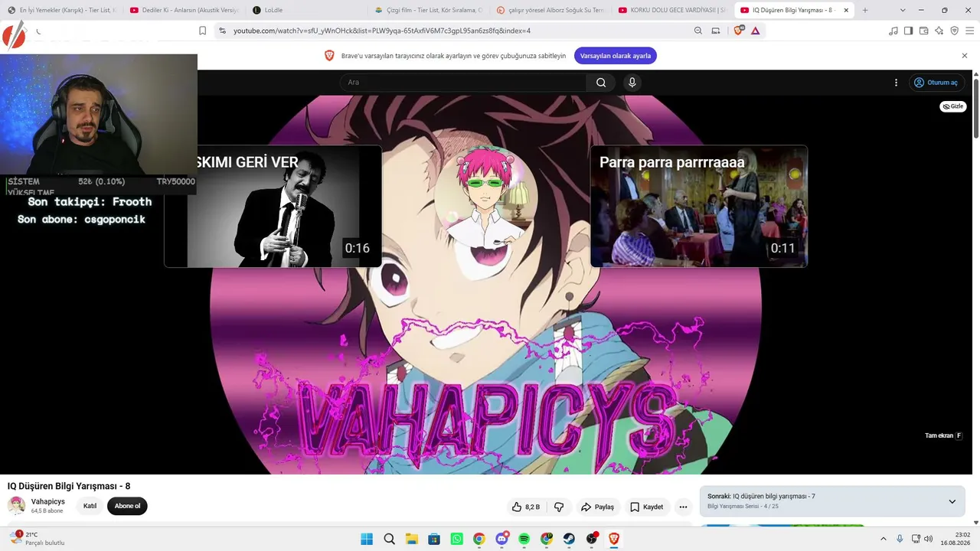Open WhatsApp from the taskbar
Viewport: 980px width, 551px height.
tap(457, 539)
